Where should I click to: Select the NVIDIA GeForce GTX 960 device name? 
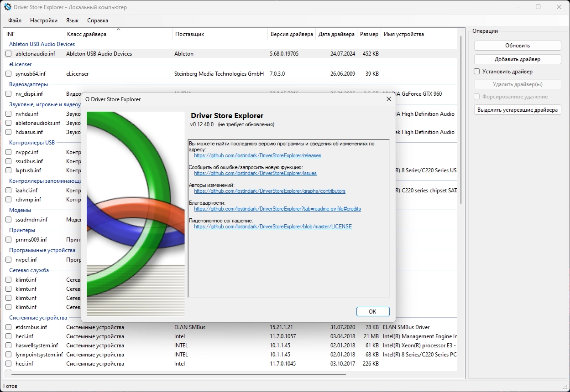click(413, 94)
